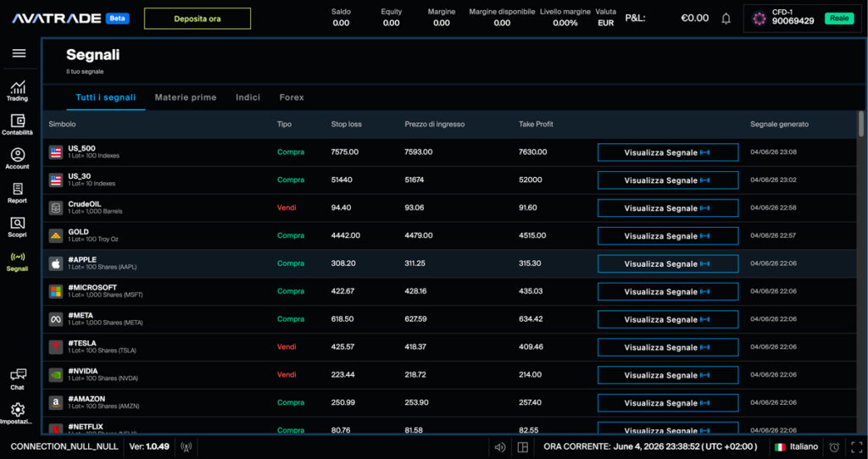Click the Beta badge by logo

[x=117, y=19]
